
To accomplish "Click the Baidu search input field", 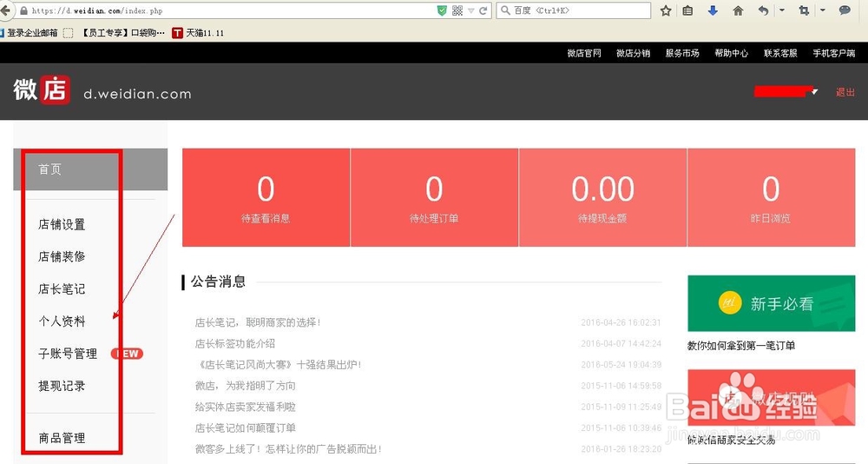I will pos(574,10).
